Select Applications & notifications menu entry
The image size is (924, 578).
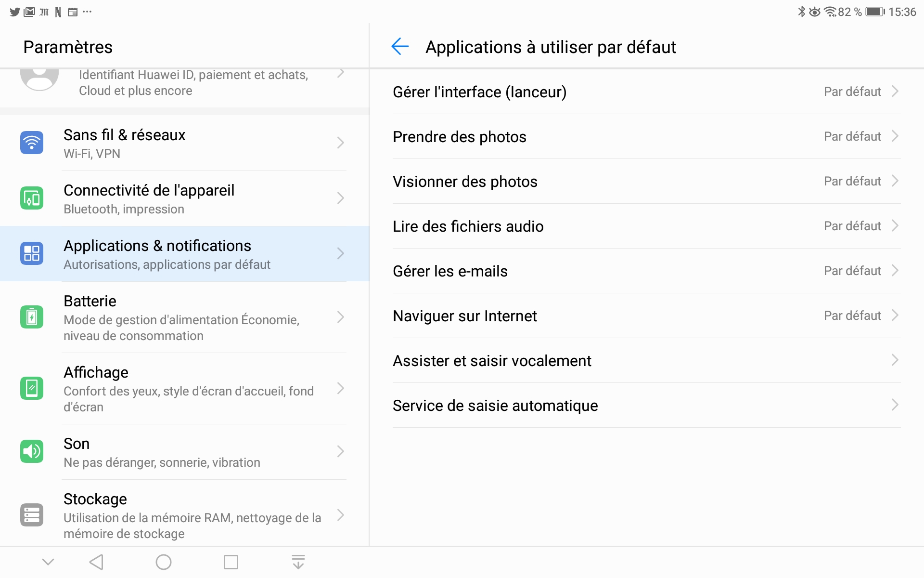184,253
